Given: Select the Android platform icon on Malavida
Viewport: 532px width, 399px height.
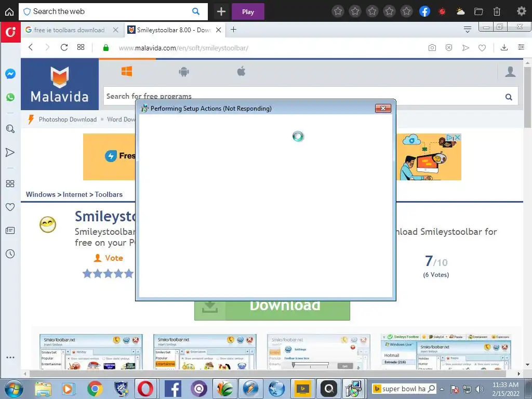Looking at the screenshot, I should click(184, 72).
